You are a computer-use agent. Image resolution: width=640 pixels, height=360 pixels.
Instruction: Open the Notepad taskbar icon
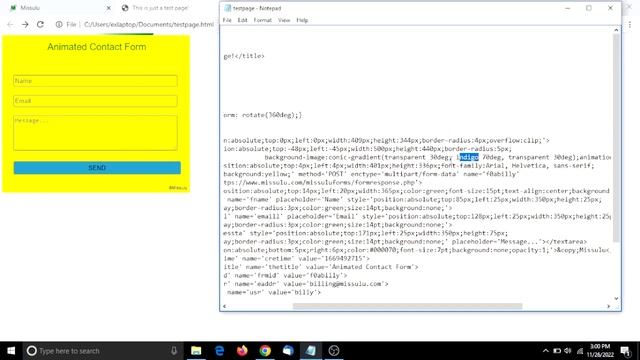point(311,351)
